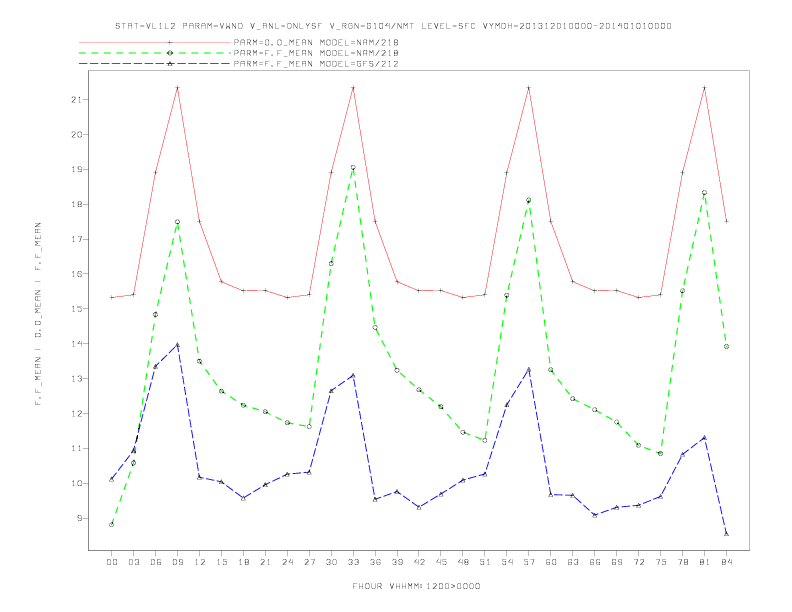Click x-axis tick label 81
The width and height of the screenshot is (792, 612).
tap(705, 562)
